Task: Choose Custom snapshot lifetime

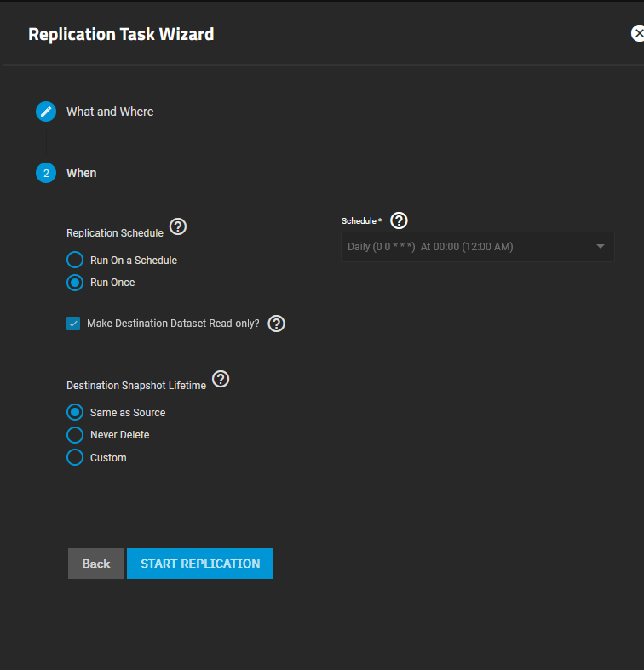Action: (75, 457)
